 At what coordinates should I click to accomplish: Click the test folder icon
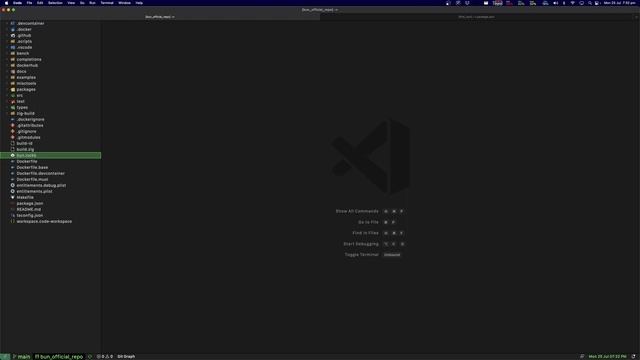click(13, 101)
